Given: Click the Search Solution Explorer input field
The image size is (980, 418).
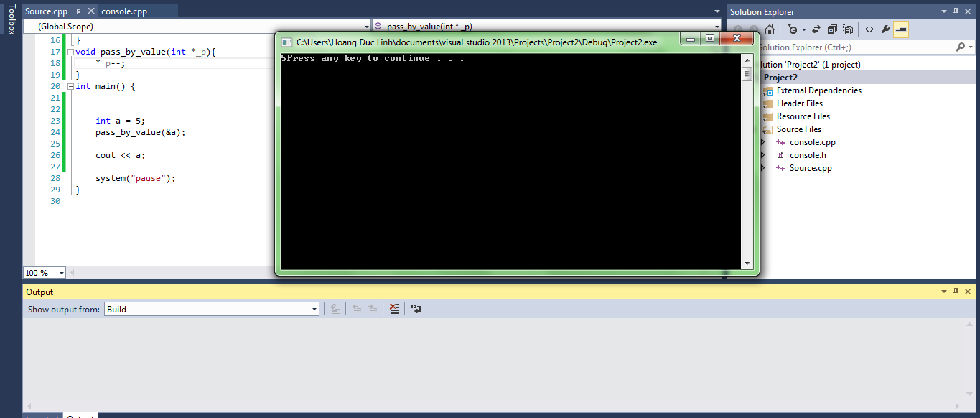Looking at the screenshot, I should coord(854,47).
